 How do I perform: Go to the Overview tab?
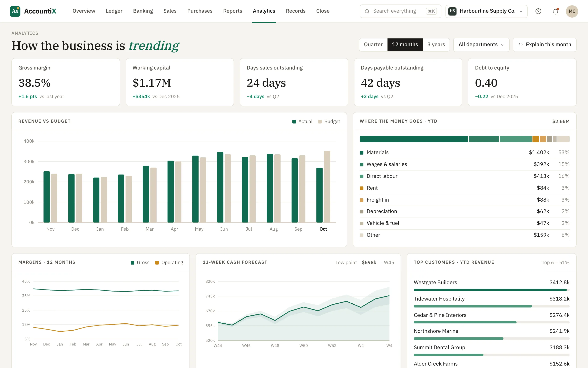84,11
